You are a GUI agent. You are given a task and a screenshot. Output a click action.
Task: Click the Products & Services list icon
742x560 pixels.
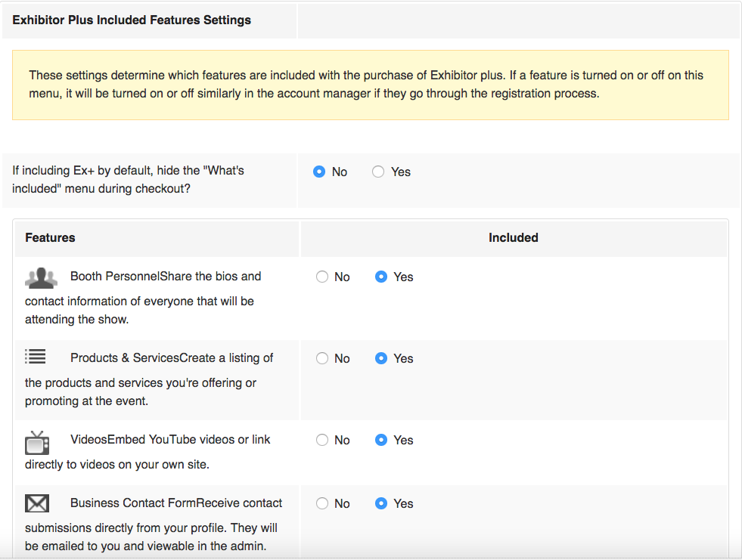pos(36,356)
